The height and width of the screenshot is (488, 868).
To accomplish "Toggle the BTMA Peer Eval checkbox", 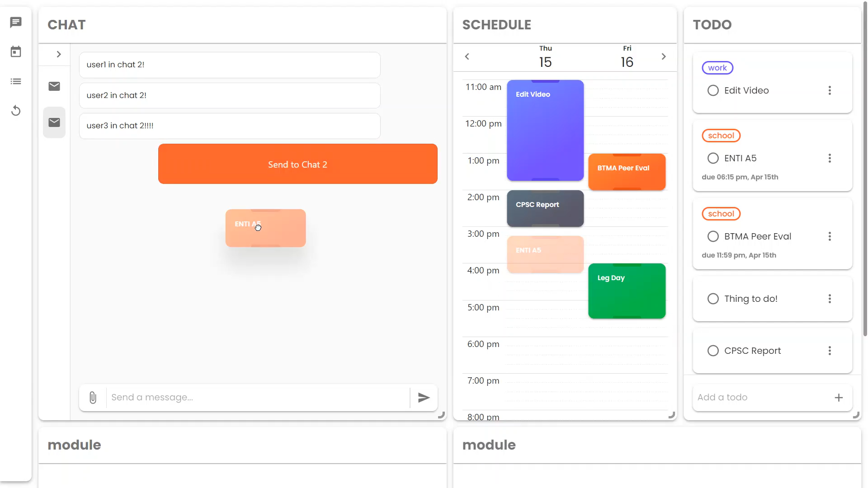I will pyautogui.click(x=713, y=236).
